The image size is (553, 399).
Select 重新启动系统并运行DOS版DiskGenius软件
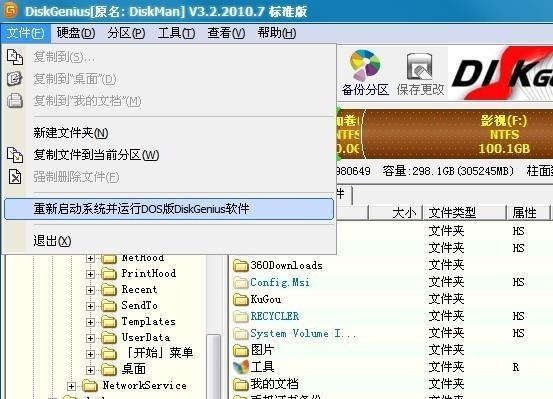click(169, 209)
